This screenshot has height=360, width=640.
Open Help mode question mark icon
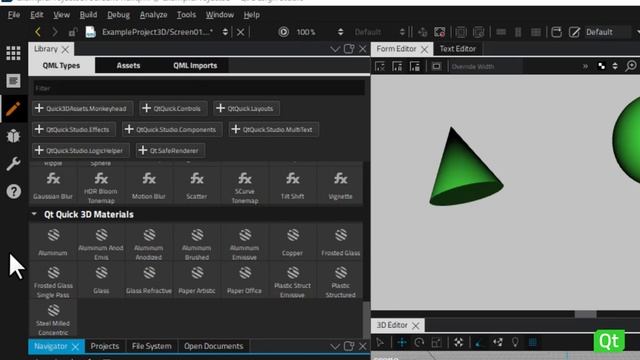pyautogui.click(x=13, y=191)
